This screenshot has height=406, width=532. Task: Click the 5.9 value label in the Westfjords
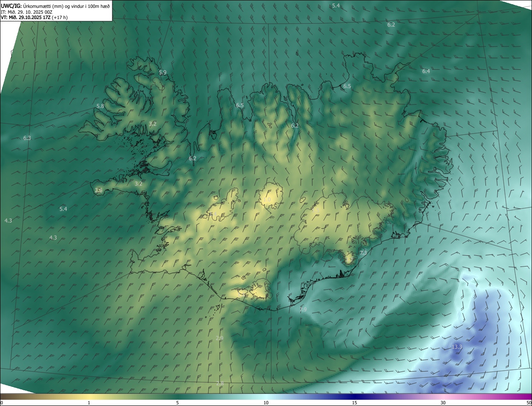click(163, 72)
